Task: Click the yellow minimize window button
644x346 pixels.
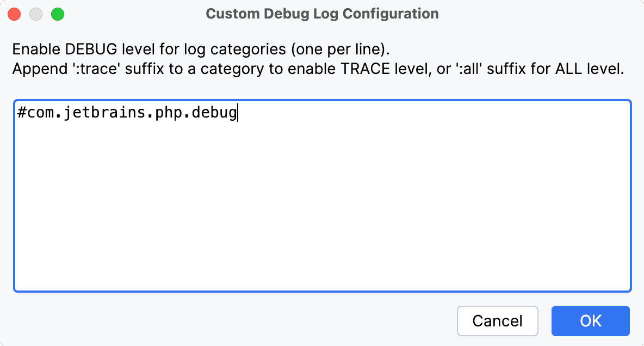Action: tap(35, 13)
